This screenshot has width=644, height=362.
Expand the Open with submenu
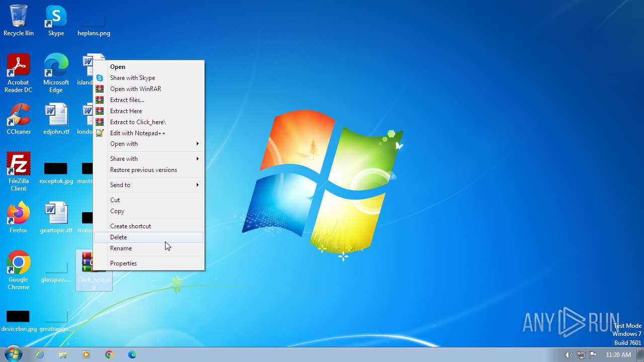(149, 144)
